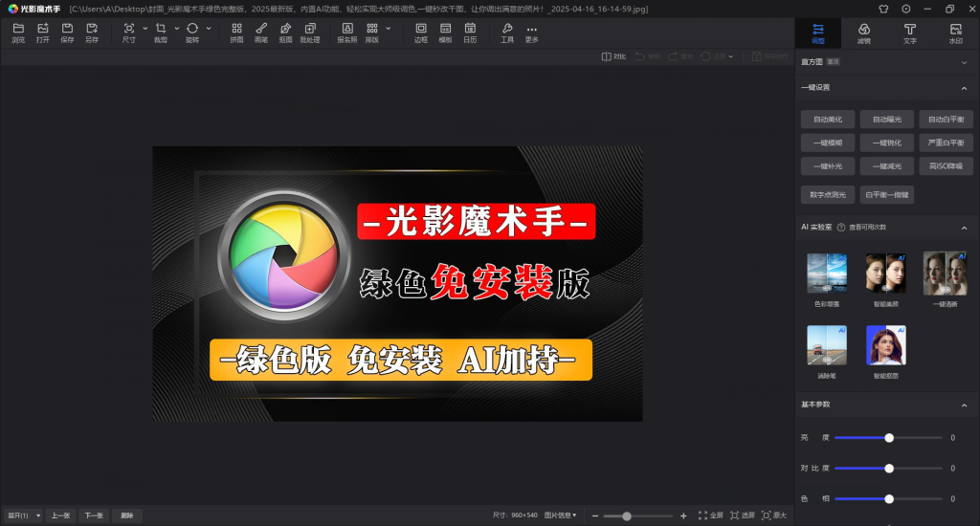Apply 一键锐化 sharpening
This screenshot has height=526, width=980.
coord(887,143)
